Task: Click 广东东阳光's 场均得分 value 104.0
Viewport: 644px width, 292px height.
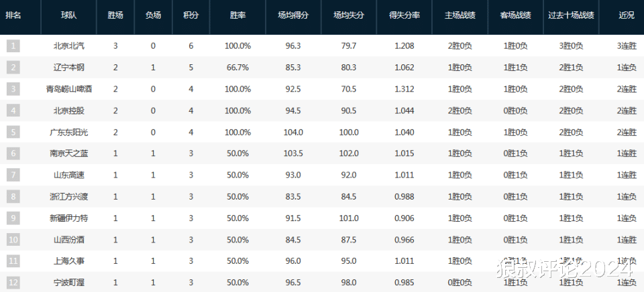Action: (293, 133)
